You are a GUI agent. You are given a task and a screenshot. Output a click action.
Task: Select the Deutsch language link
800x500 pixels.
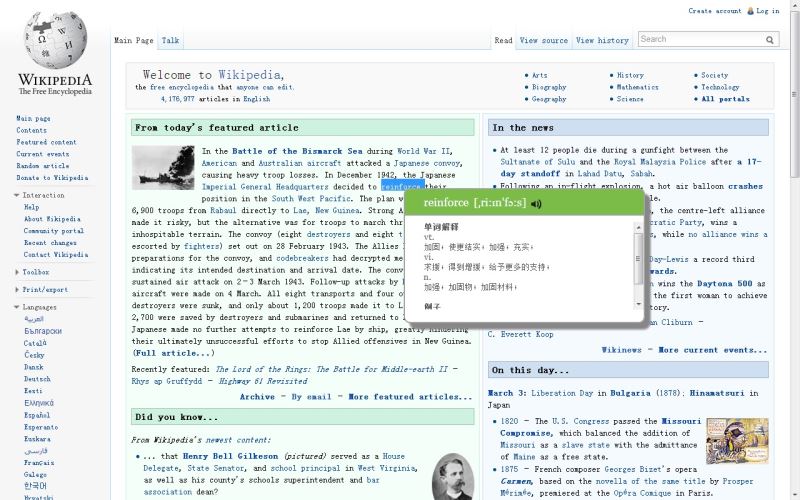click(37, 379)
